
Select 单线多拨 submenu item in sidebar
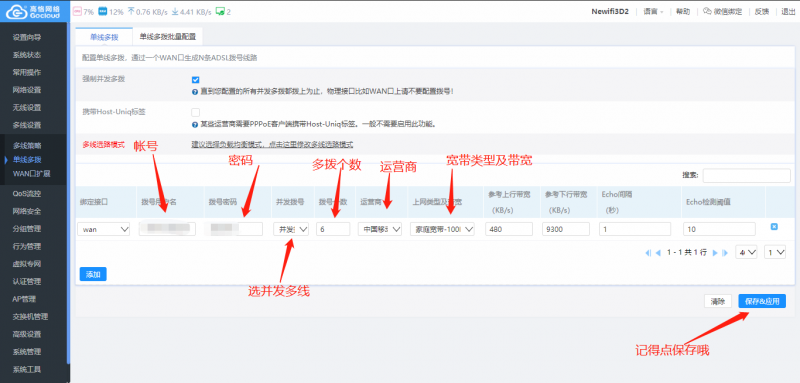pyautogui.click(x=27, y=160)
